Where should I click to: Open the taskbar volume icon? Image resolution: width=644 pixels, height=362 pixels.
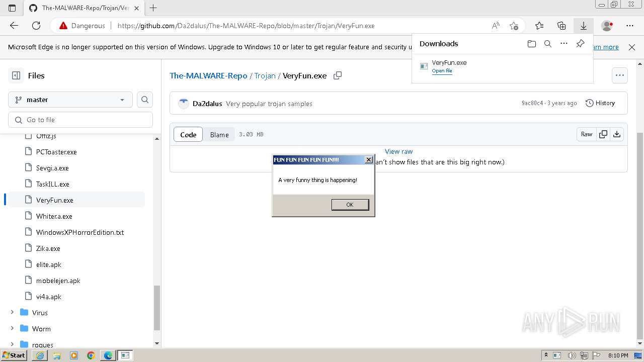tap(572, 355)
